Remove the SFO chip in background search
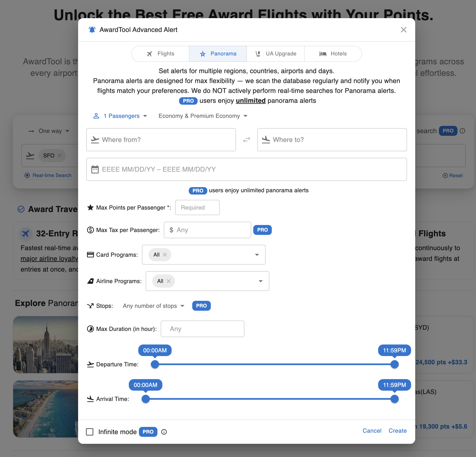 click(60, 155)
